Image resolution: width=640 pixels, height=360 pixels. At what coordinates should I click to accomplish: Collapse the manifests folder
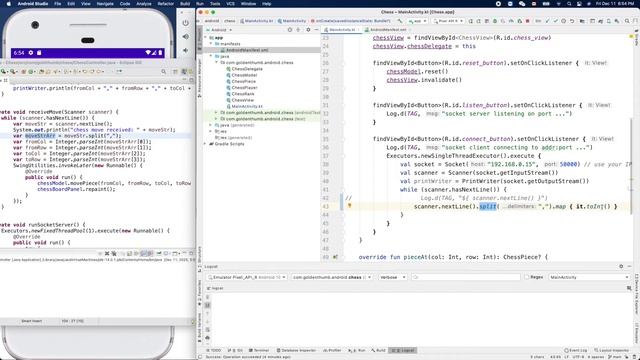[x=211, y=44]
